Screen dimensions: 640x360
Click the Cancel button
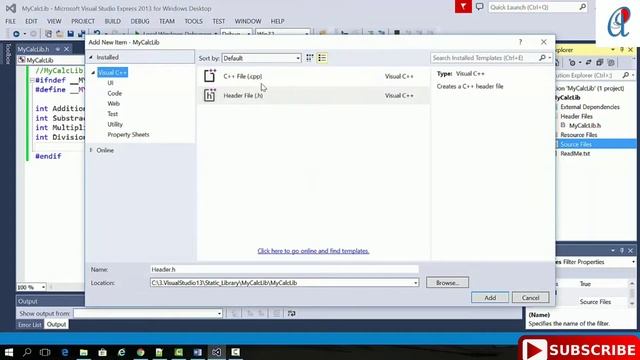click(530, 298)
